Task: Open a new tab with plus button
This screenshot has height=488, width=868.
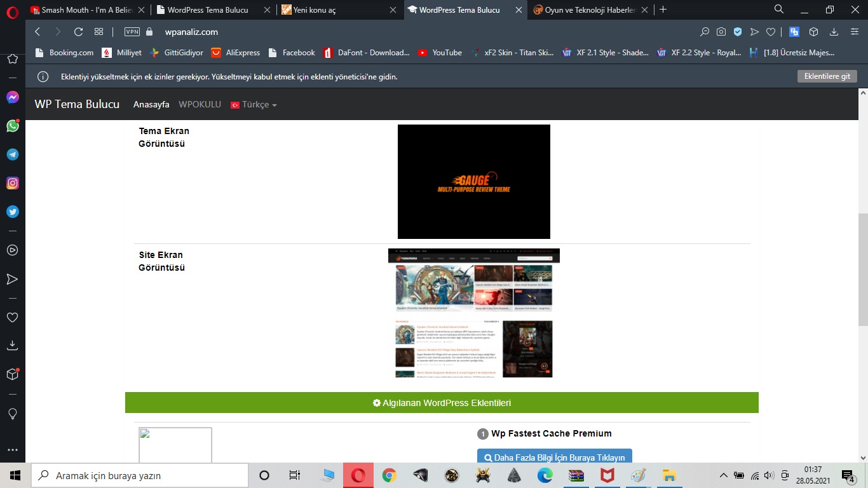Action: coord(663,10)
